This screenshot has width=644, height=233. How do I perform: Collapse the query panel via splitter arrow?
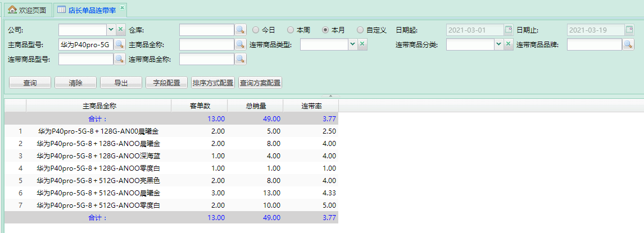pos(330,96)
